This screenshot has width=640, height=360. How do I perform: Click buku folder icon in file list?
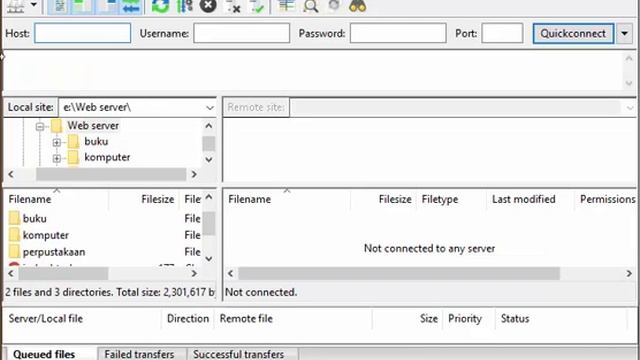click(14, 218)
